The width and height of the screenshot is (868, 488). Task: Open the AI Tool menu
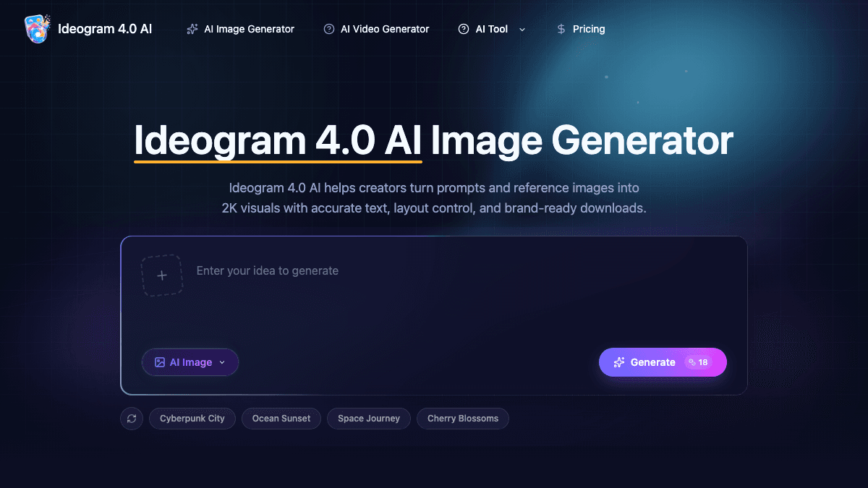point(492,30)
